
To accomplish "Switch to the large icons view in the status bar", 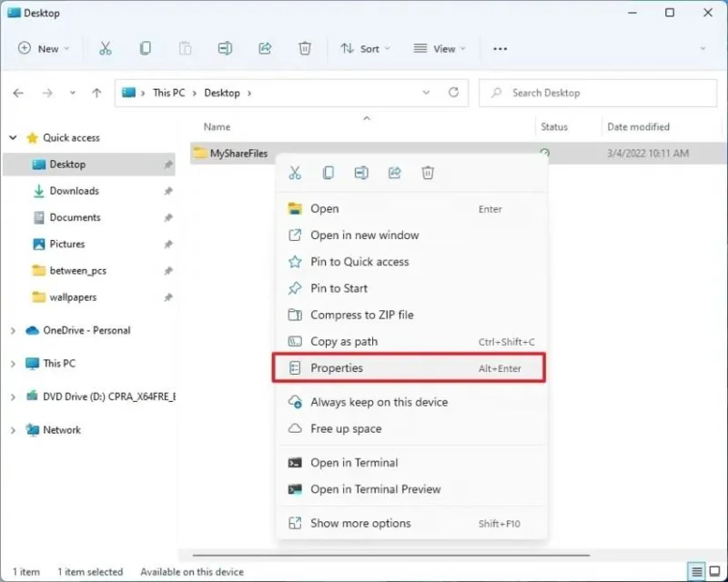I will click(x=715, y=572).
